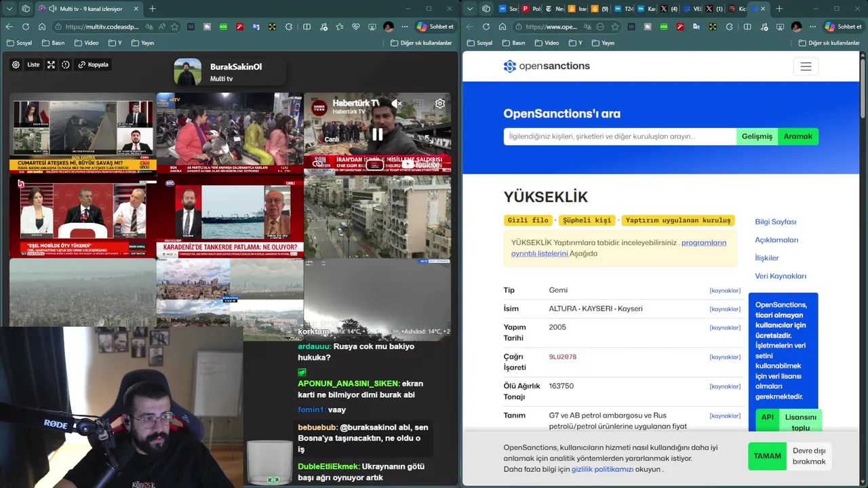868x488 pixels.
Task: Open extensions puzzle icon in left window
Action: pos(290,26)
